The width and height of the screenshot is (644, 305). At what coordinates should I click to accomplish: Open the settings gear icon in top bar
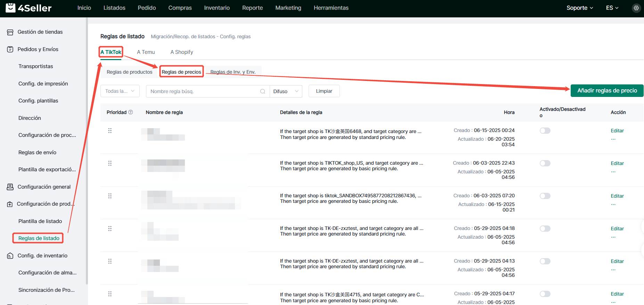tap(636, 8)
